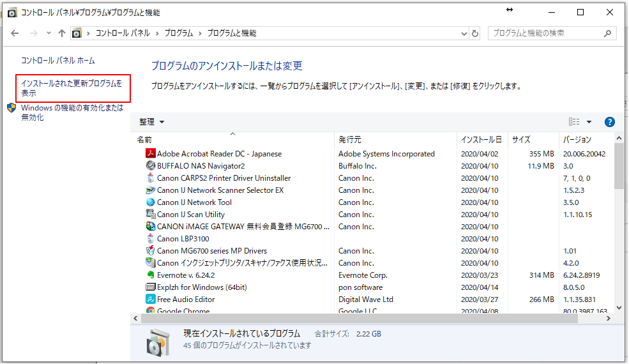Sort by バージョン column header
This screenshot has height=364, width=629.
[x=586, y=139]
